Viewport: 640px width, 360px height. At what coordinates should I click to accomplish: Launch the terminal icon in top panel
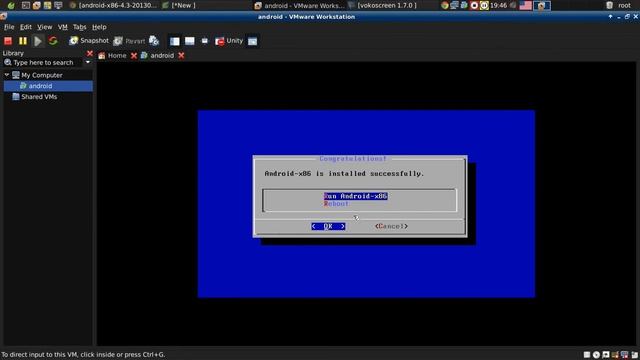pyautogui.click(x=26, y=5)
